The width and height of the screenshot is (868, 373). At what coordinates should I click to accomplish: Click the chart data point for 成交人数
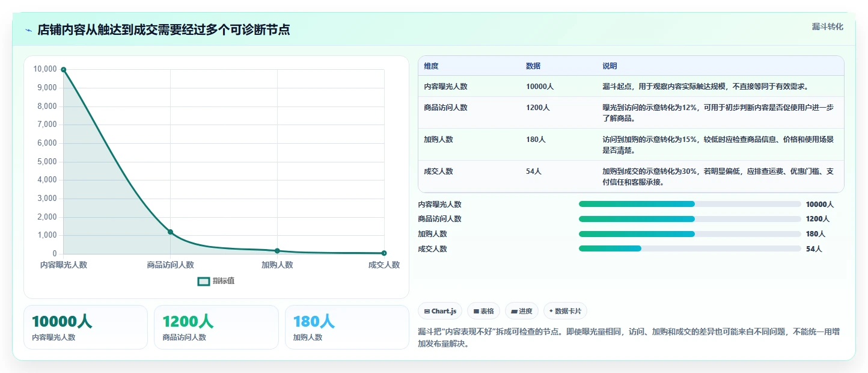point(384,253)
